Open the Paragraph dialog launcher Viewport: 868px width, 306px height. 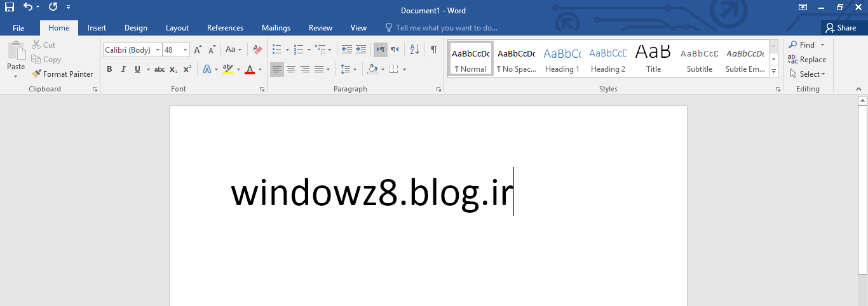pos(438,90)
